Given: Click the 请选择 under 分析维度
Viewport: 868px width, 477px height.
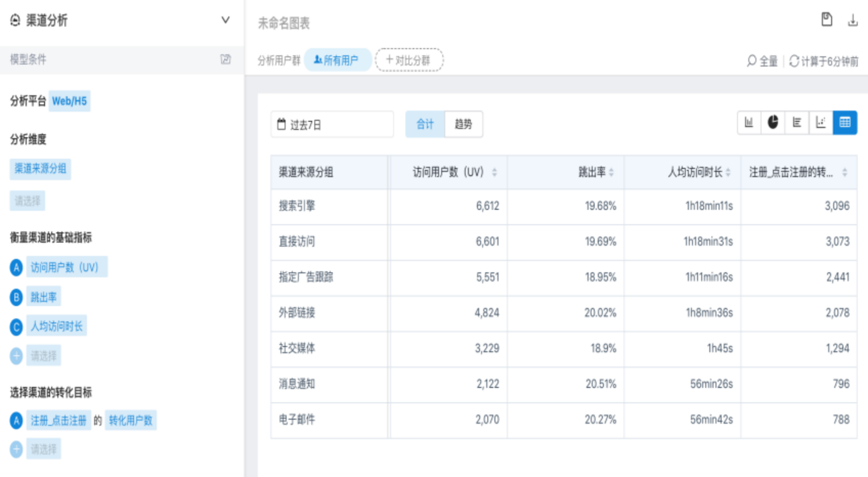Looking at the screenshot, I should pos(28,201).
